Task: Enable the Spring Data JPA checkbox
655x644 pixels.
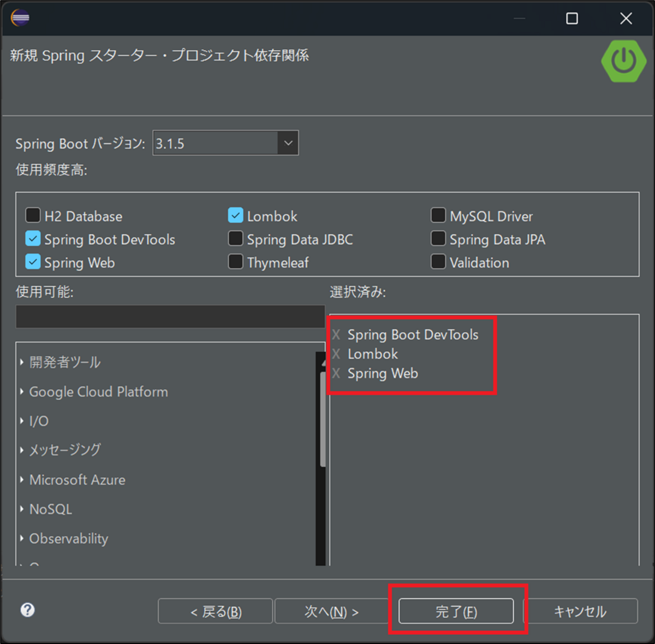Action: pos(438,239)
